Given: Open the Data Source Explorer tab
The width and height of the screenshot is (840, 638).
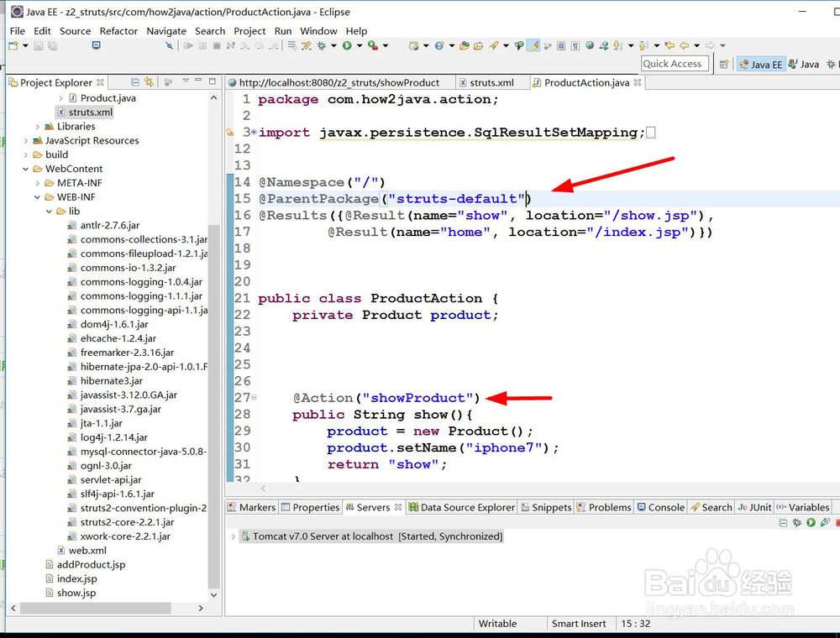Looking at the screenshot, I should click(x=461, y=507).
